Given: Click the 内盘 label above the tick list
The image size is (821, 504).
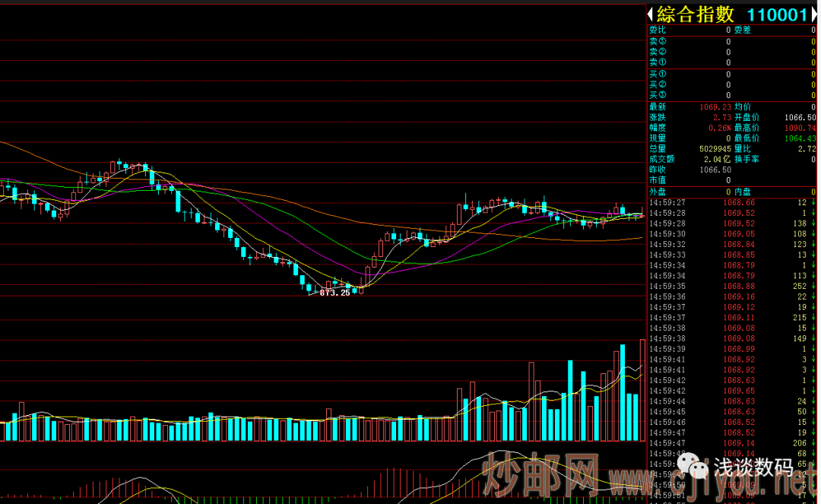Looking at the screenshot, I should [x=742, y=192].
